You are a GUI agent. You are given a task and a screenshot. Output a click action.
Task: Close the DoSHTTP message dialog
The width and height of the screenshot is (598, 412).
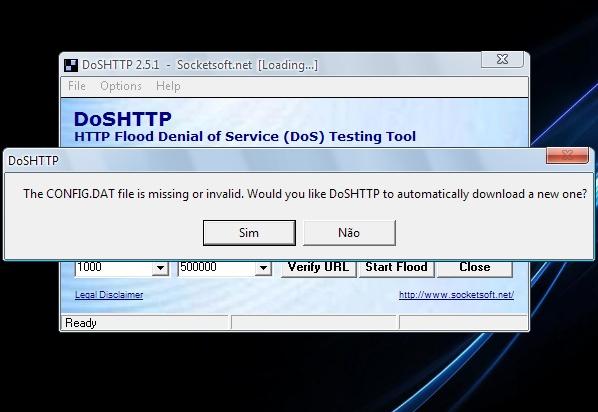(567, 155)
